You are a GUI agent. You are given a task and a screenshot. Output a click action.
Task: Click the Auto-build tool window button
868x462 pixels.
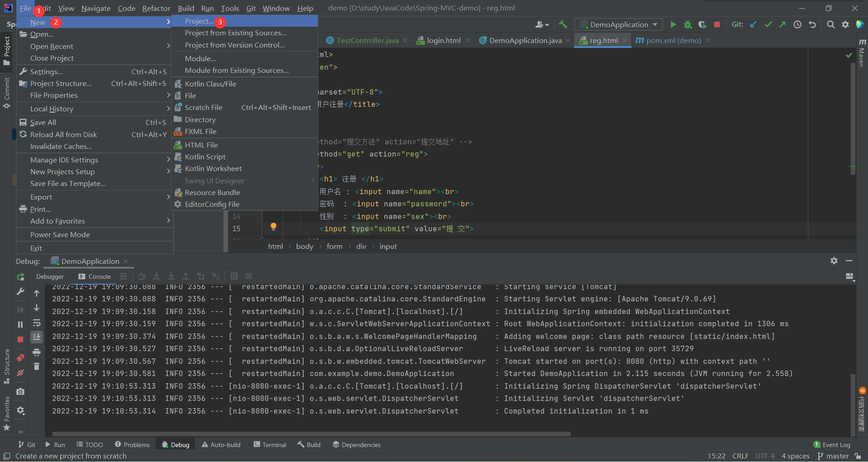tap(221, 445)
